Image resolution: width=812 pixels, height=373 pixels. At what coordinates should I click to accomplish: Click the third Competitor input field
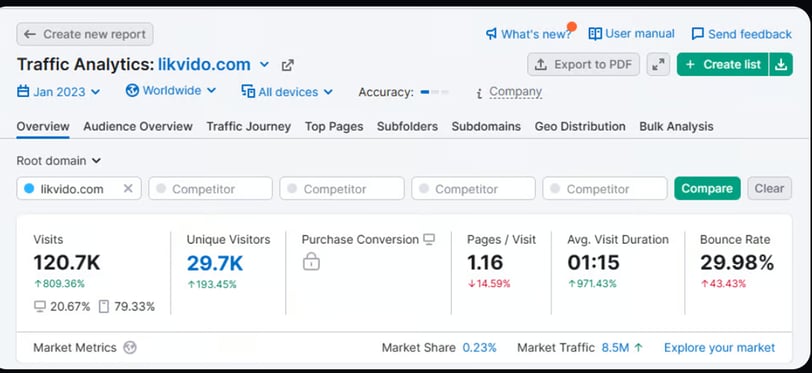473,189
